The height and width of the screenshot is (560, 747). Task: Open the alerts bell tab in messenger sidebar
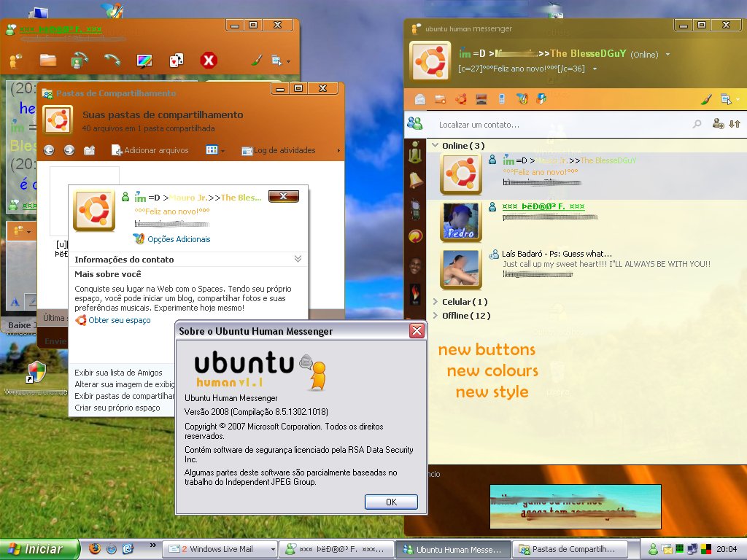coord(415,180)
